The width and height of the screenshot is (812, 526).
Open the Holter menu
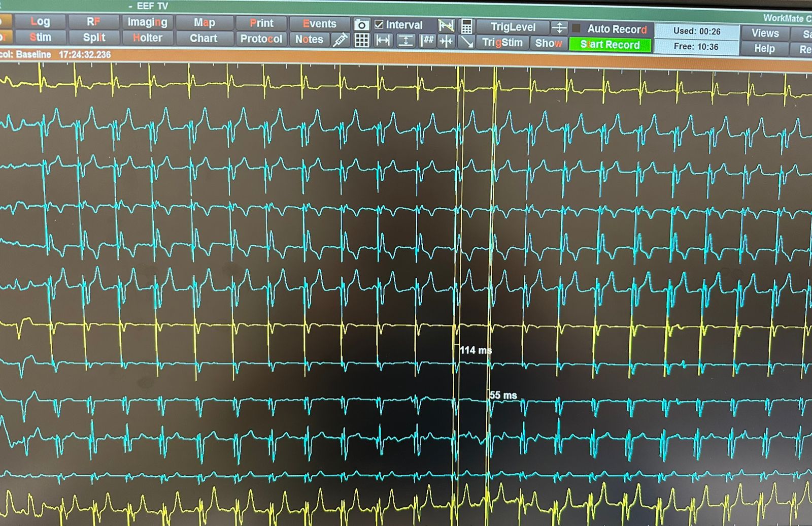[148, 38]
